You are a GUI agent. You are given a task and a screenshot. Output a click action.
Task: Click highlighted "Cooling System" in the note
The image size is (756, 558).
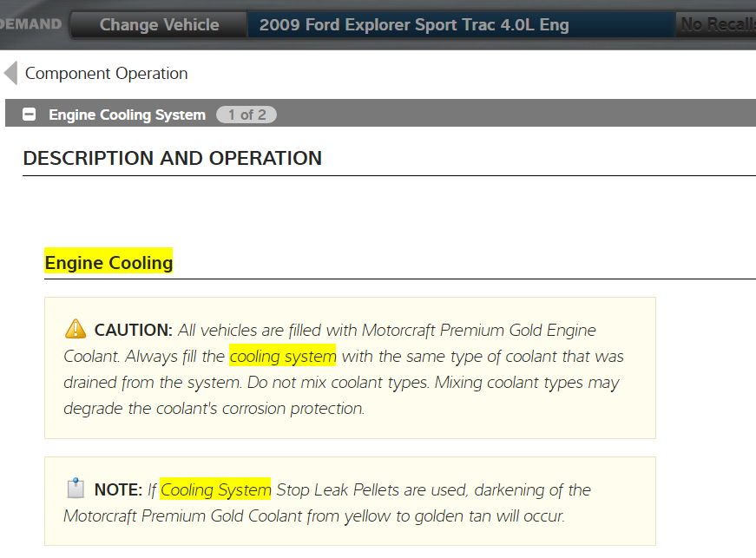click(x=215, y=490)
